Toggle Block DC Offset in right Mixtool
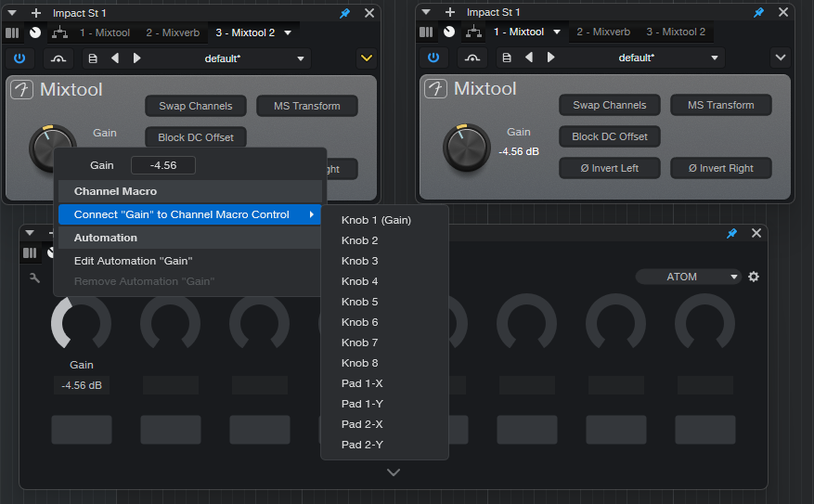Image resolution: width=814 pixels, height=504 pixels. pyautogui.click(x=610, y=136)
